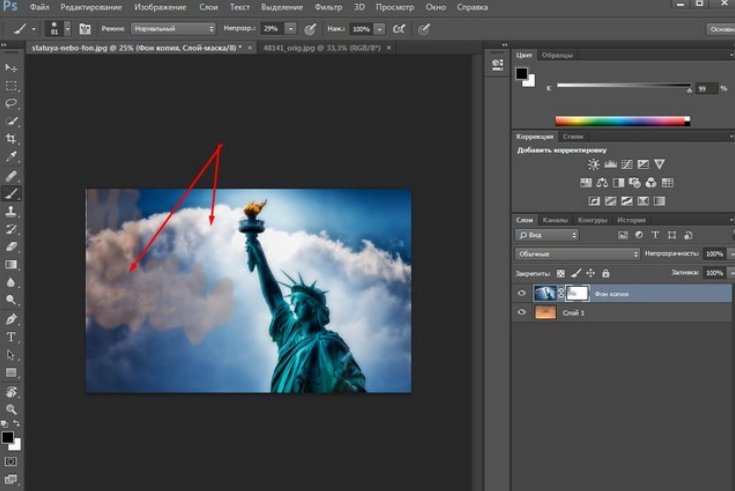Add a Brightness/Contrast adjustment
Viewport: 735px width, 491px height.
point(593,164)
